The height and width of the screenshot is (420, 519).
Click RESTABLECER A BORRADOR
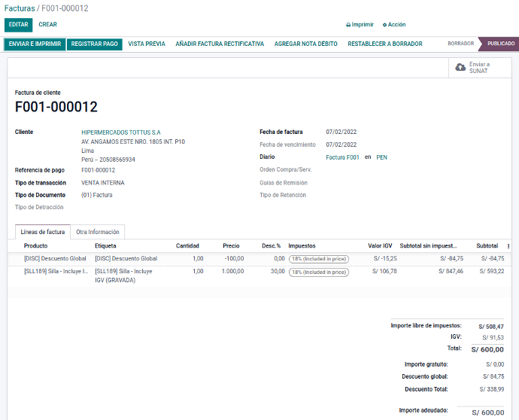(384, 44)
